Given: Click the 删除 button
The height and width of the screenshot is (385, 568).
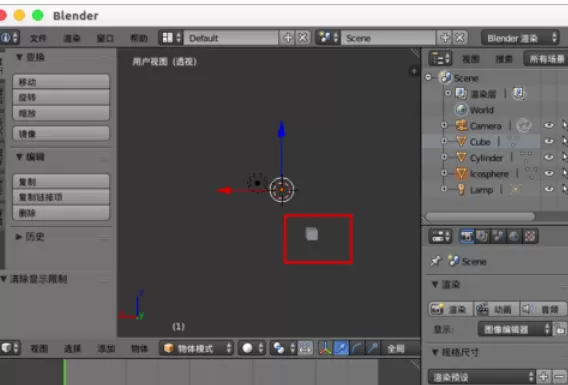Looking at the screenshot, I should (x=61, y=213).
